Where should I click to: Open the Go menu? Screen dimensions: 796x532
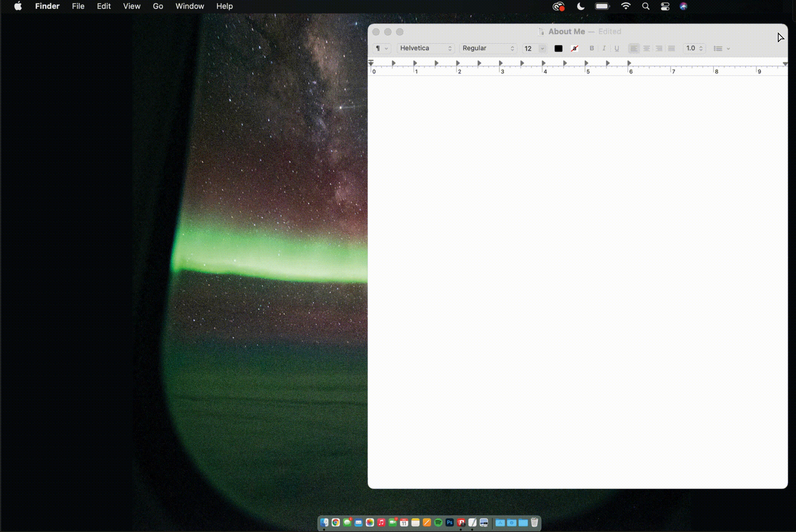158,6
